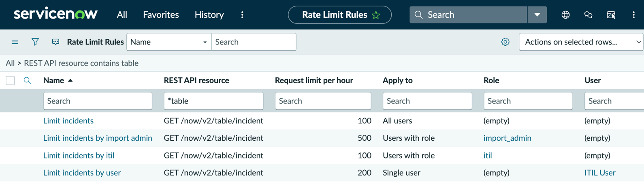Sort by Apply to column
This screenshot has width=644, height=186.
pyautogui.click(x=398, y=80)
